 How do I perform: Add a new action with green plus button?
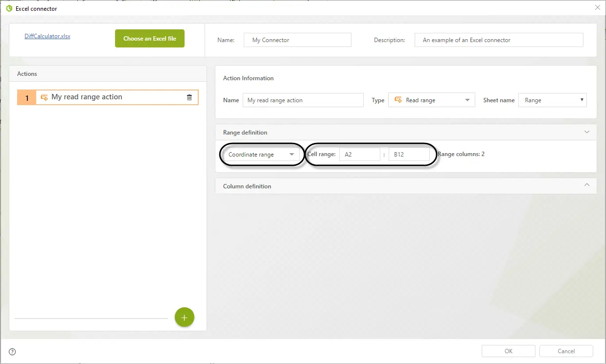(185, 318)
